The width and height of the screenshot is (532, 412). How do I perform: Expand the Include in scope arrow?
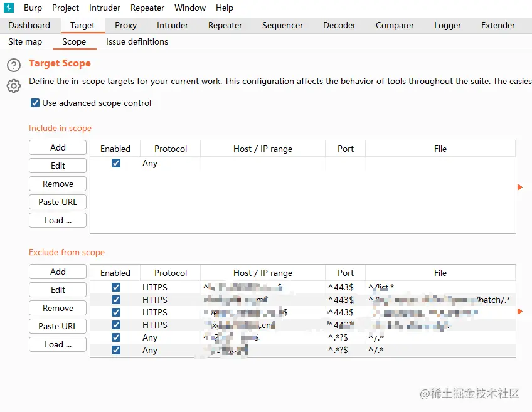point(520,187)
